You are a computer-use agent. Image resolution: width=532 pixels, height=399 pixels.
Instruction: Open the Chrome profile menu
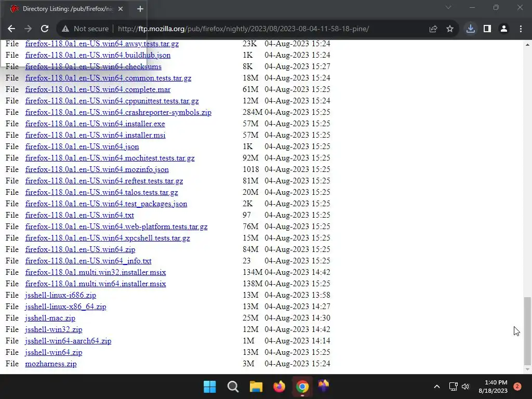click(504, 29)
